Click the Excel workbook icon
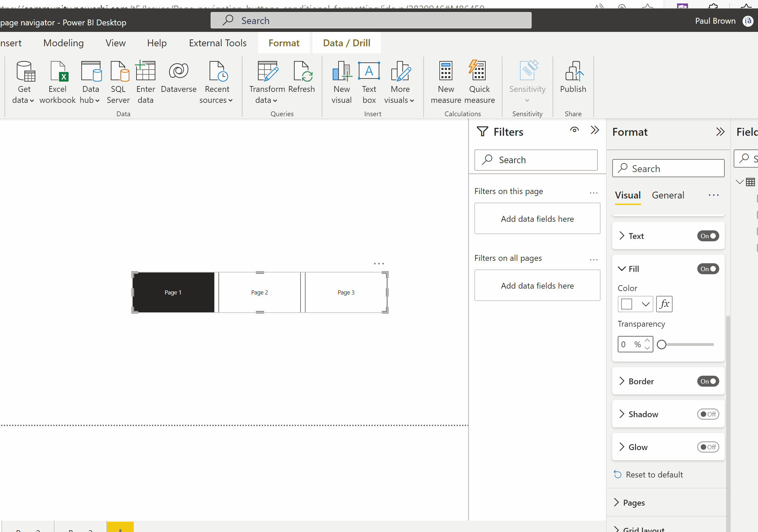The image size is (758, 532). [58, 82]
